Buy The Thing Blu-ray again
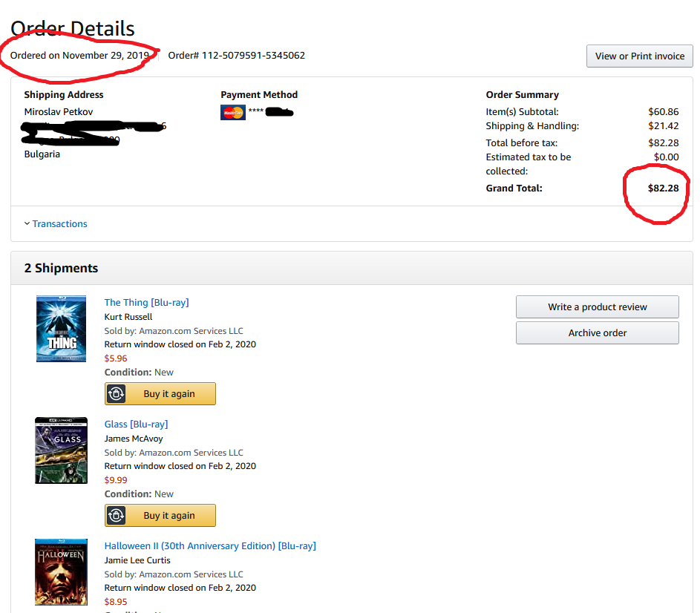 (169, 394)
